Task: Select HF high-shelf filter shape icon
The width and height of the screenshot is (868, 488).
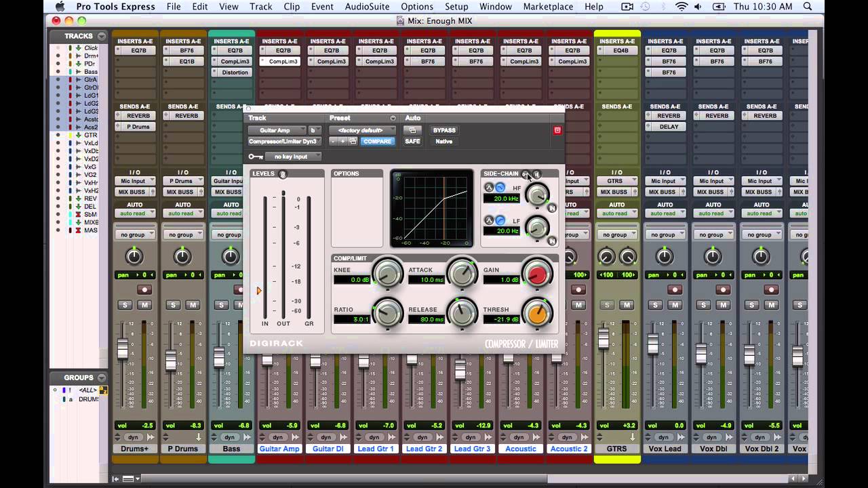Action: tap(488, 187)
